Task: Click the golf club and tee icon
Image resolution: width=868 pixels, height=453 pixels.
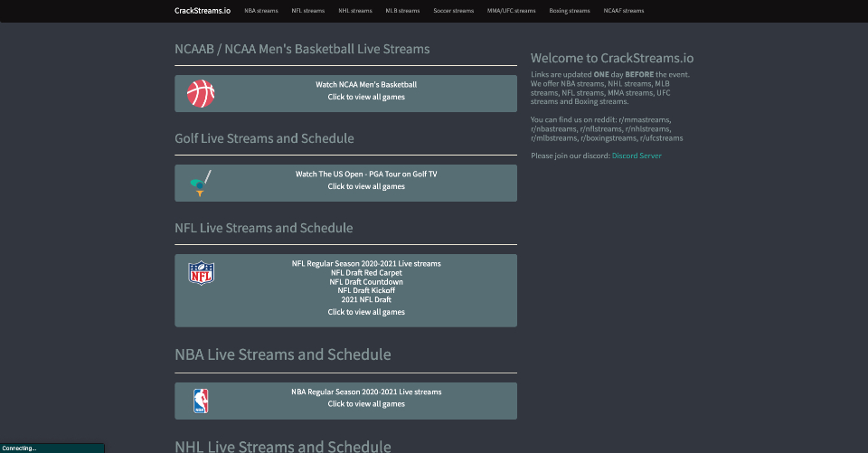Action: click(x=201, y=184)
